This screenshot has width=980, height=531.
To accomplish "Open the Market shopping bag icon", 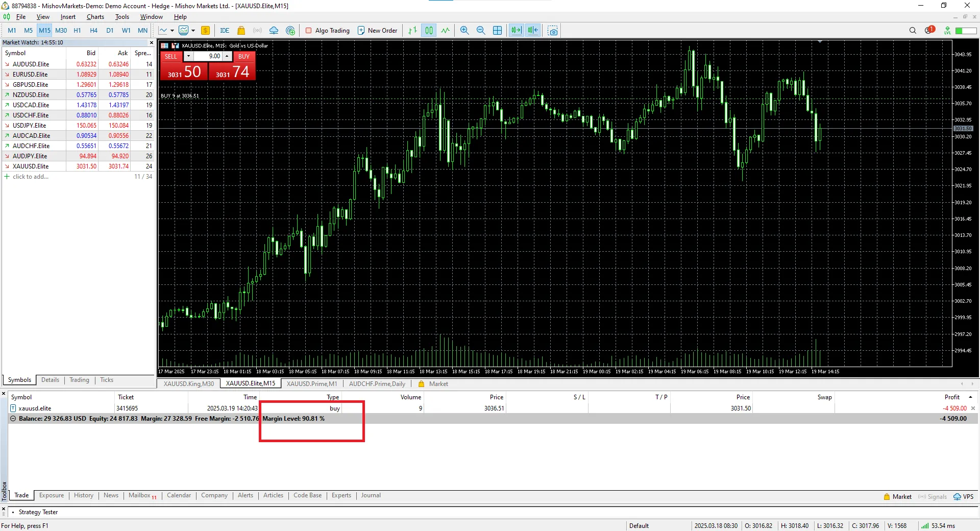I will click(x=241, y=31).
